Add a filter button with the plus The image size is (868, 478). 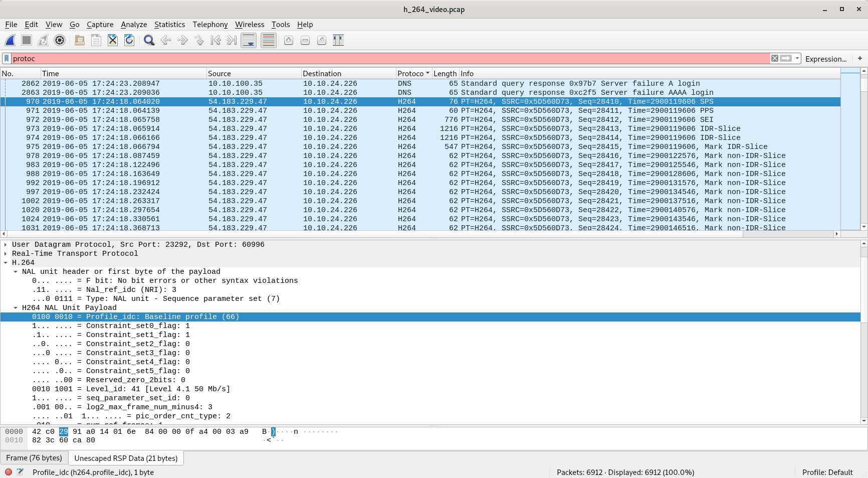tap(859, 58)
